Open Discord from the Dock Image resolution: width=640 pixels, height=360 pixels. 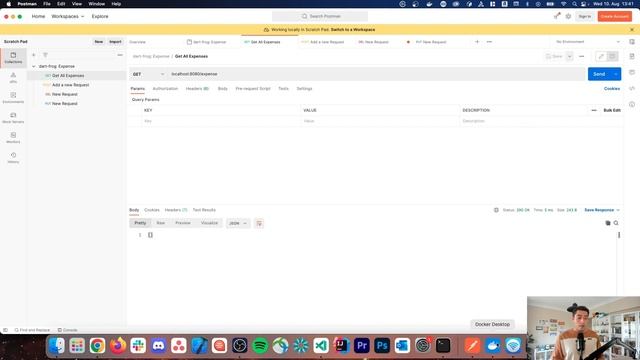click(x=158, y=346)
